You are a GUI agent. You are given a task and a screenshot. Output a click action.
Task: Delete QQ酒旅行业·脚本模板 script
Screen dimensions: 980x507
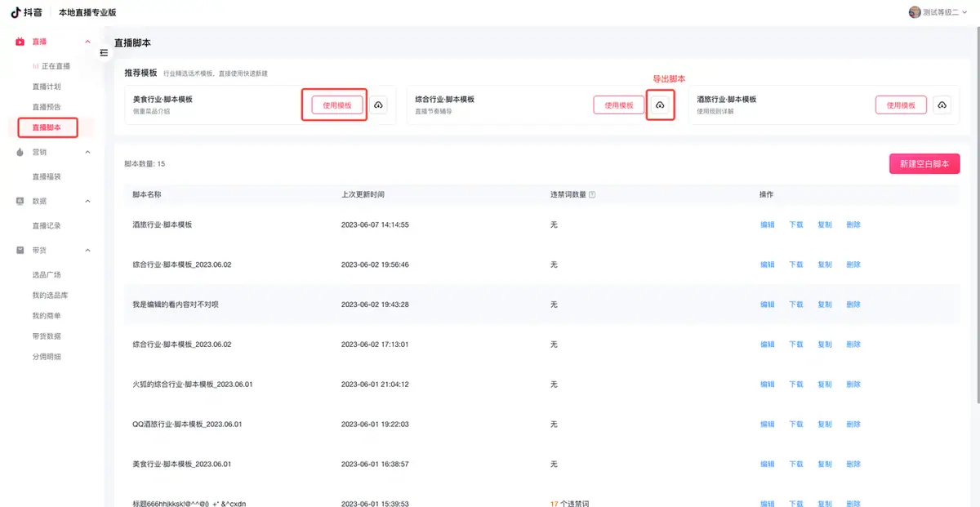[853, 425]
